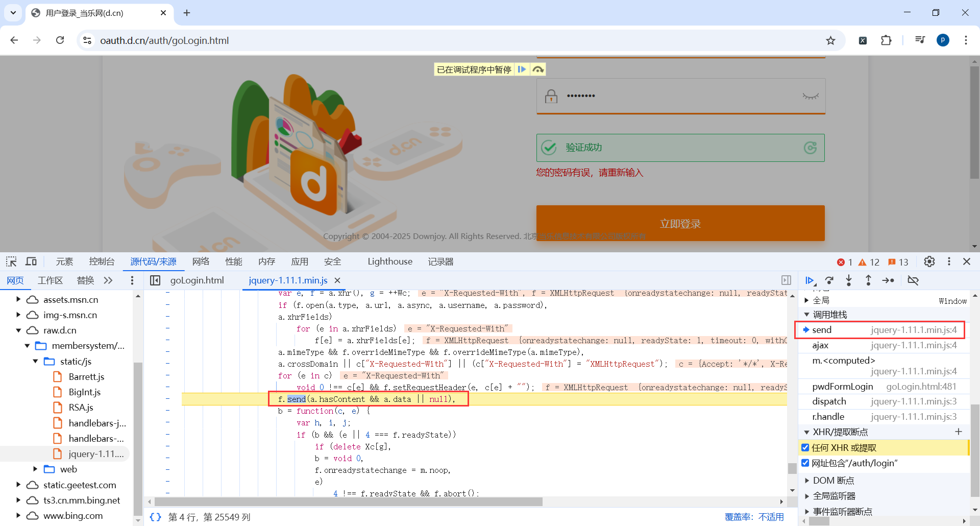
Task: Click the error count indicator
Action: (x=845, y=262)
